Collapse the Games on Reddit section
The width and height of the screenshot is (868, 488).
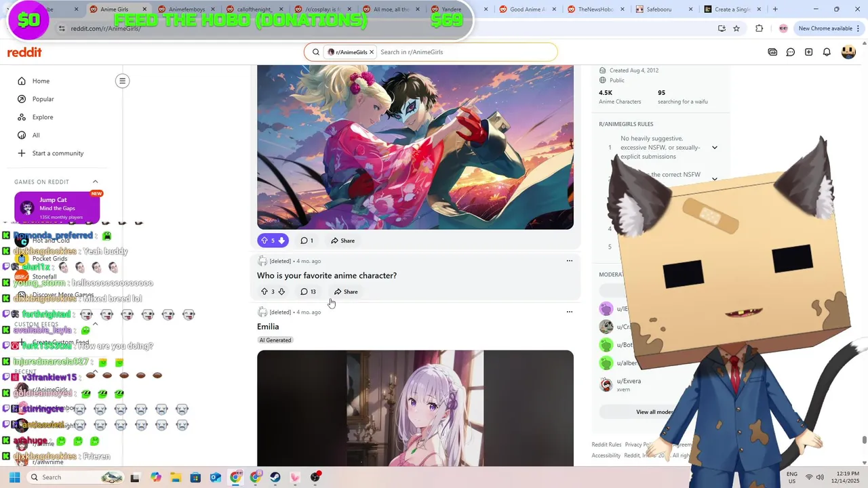click(x=95, y=182)
